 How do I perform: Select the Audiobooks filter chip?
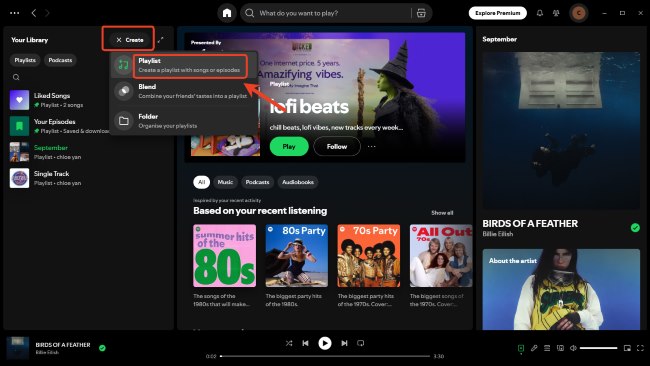[x=298, y=182]
